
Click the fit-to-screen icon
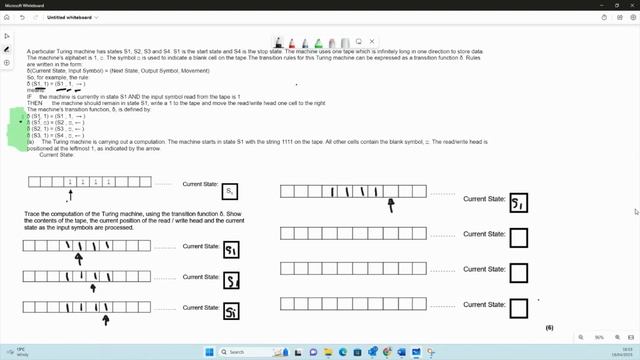pos(631,338)
